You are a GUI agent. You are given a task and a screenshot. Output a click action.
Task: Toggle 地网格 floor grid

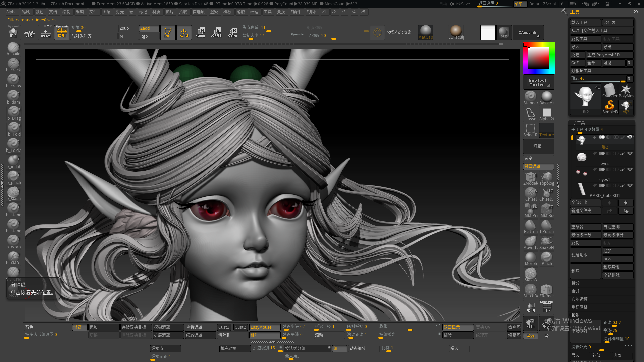point(46,33)
